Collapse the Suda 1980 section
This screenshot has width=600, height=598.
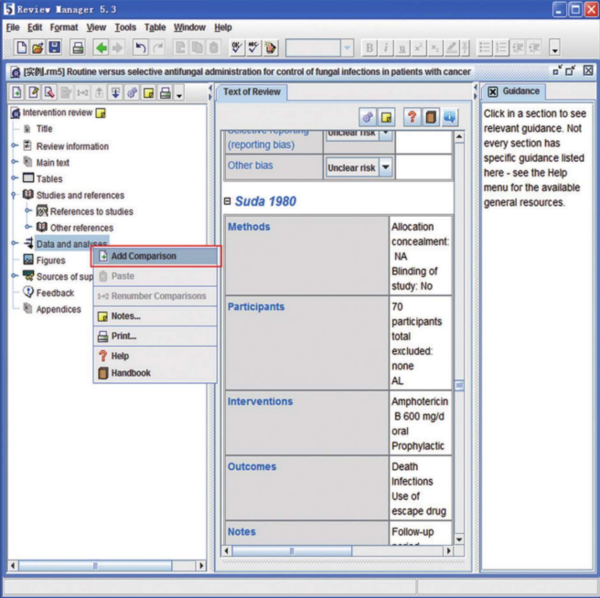[227, 202]
